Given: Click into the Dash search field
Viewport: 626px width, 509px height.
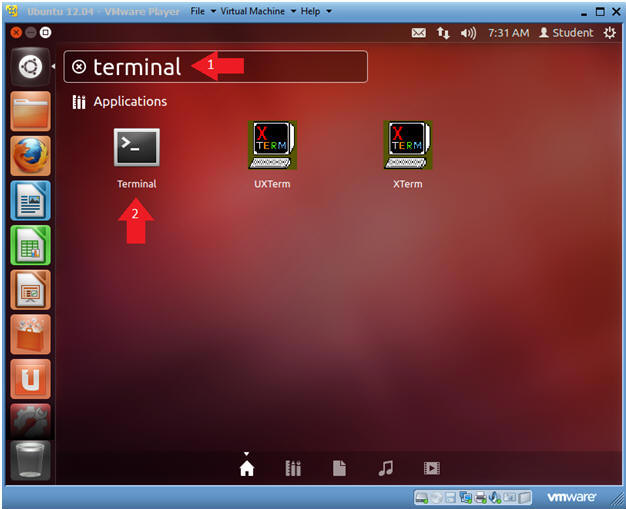Looking at the screenshot, I should [216, 67].
